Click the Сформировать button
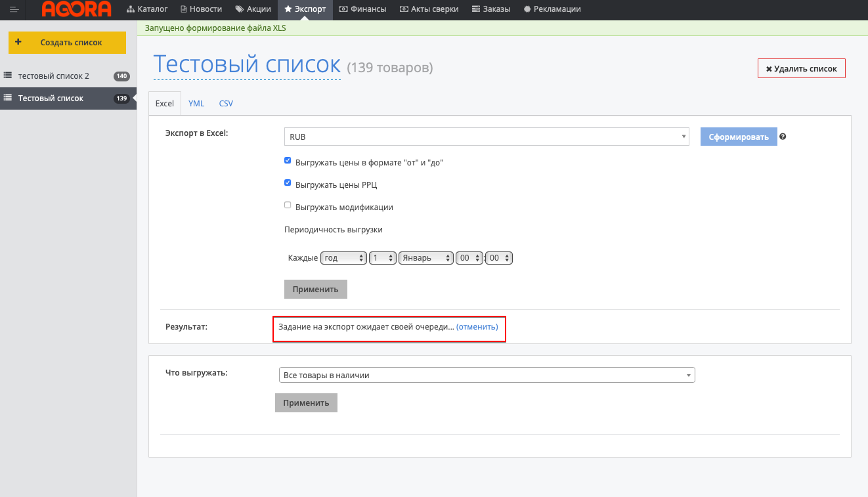 click(738, 137)
